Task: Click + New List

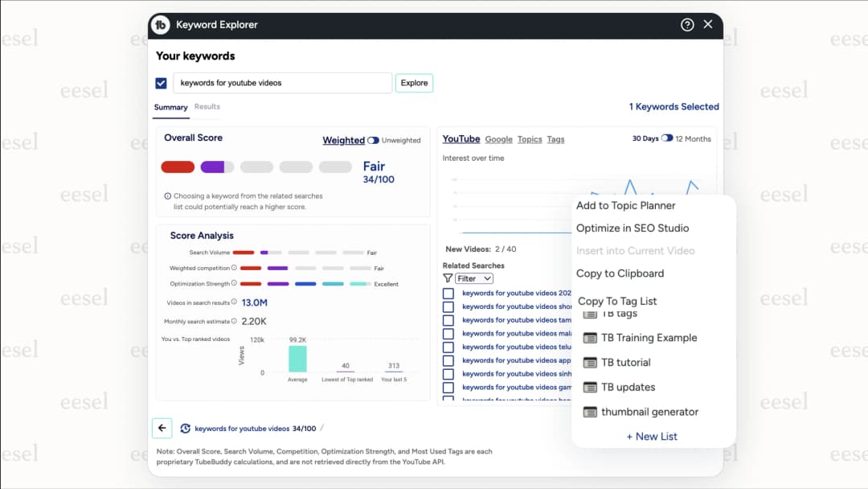Action: pyautogui.click(x=652, y=437)
